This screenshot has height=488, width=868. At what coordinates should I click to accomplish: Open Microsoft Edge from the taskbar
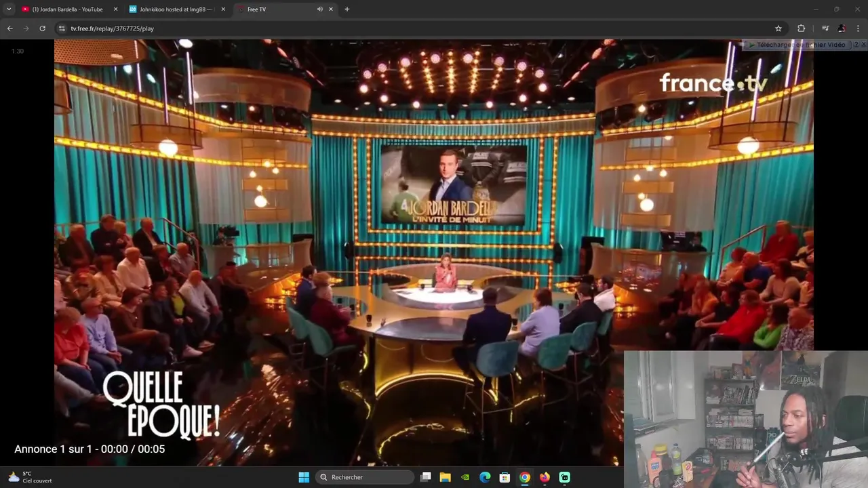coord(485,477)
